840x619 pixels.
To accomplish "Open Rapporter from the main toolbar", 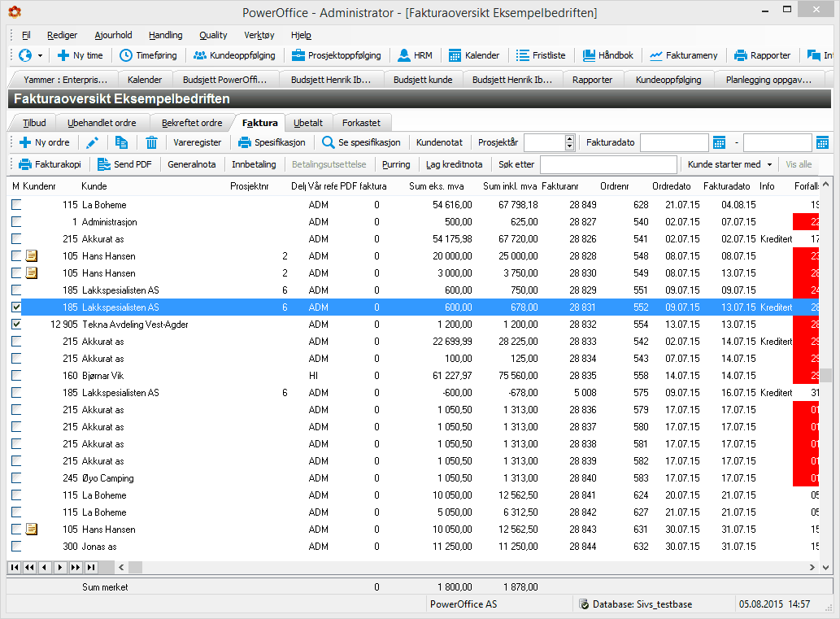I will 762,55.
